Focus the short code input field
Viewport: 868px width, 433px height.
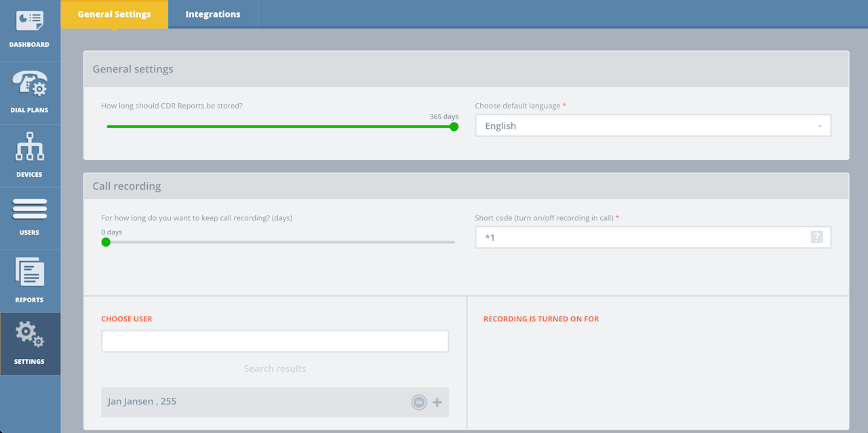pos(644,238)
